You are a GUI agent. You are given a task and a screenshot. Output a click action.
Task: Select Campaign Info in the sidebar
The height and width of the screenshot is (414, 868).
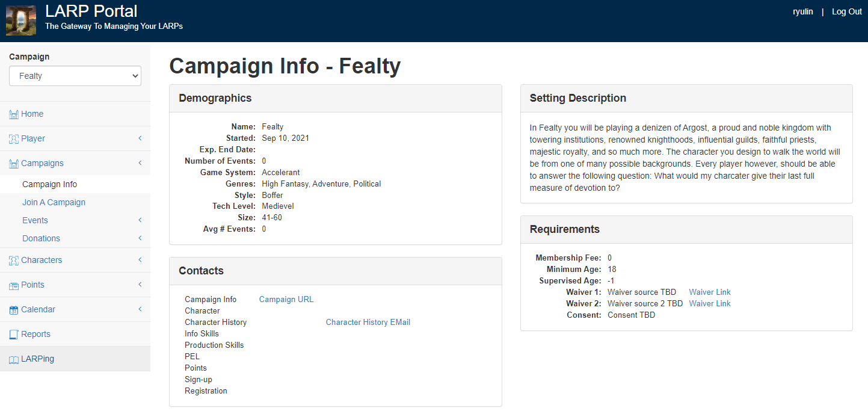(49, 184)
